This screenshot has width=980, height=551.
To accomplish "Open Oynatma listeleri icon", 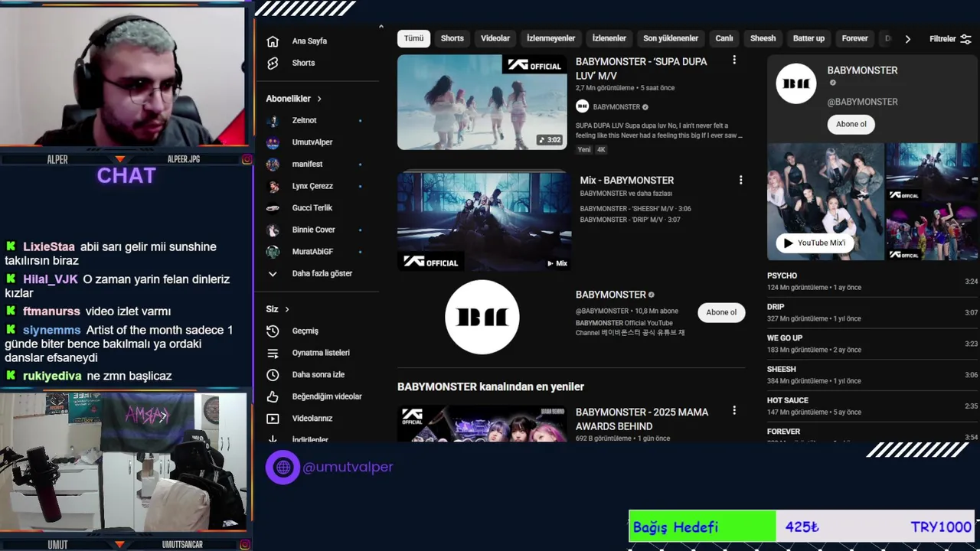I will (273, 353).
